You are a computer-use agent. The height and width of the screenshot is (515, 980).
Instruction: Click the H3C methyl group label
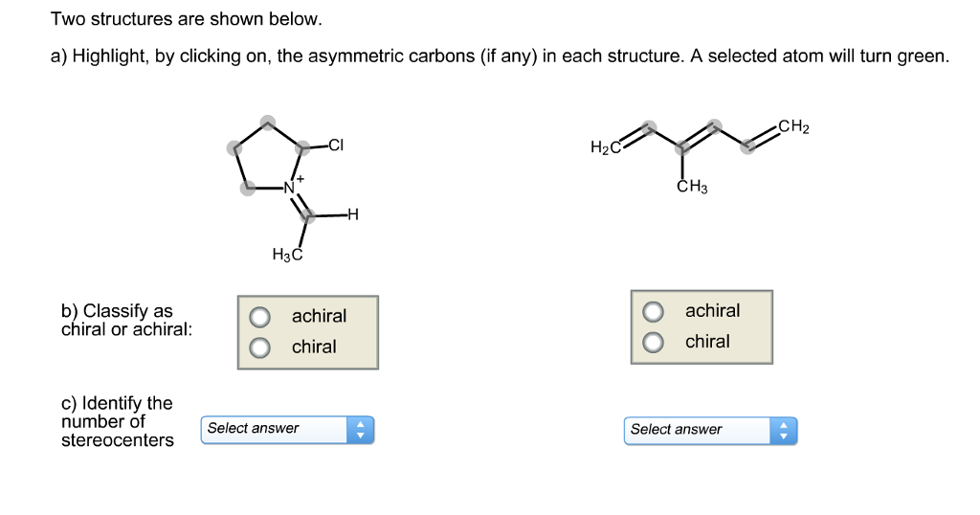(x=287, y=255)
